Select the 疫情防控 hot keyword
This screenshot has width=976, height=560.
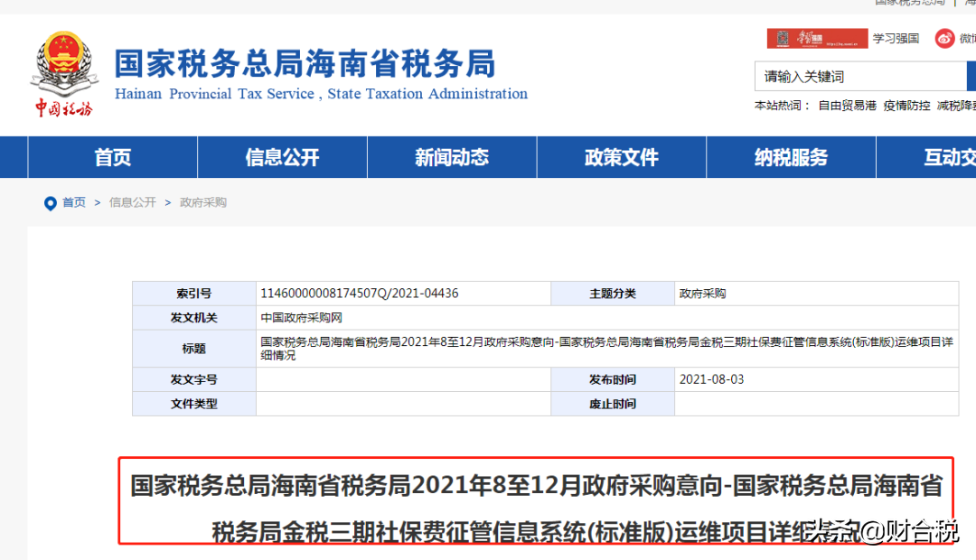point(907,106)
